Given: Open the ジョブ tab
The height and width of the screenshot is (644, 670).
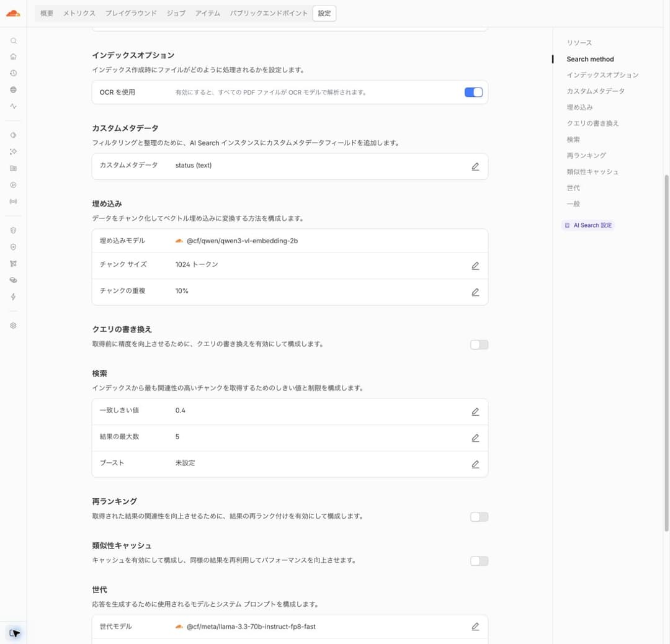Looking at the screenshot, I should click(176, 13).
